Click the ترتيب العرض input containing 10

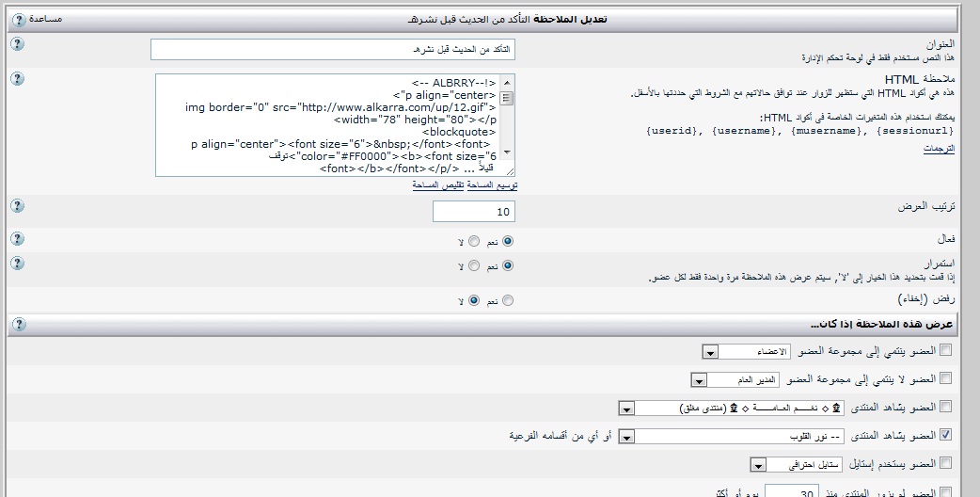pyautogui.click(x=474, y=212)
